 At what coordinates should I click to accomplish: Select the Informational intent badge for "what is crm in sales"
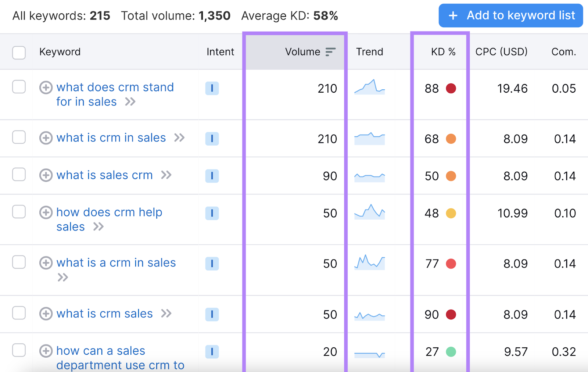(212, 139)
